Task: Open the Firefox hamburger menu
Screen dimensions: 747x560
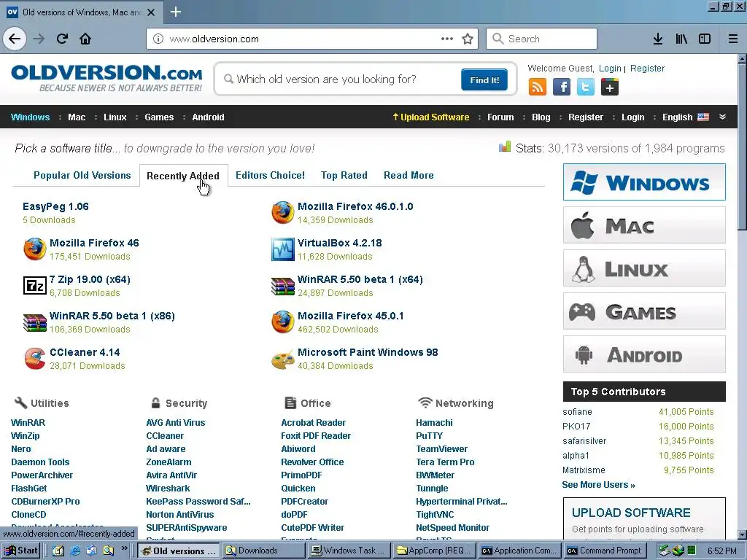Action: (x=733, y=39)
